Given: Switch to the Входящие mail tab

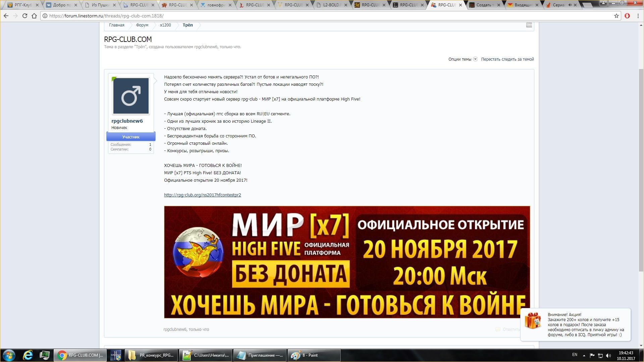Looking at the screenshot, I should 523,5.
